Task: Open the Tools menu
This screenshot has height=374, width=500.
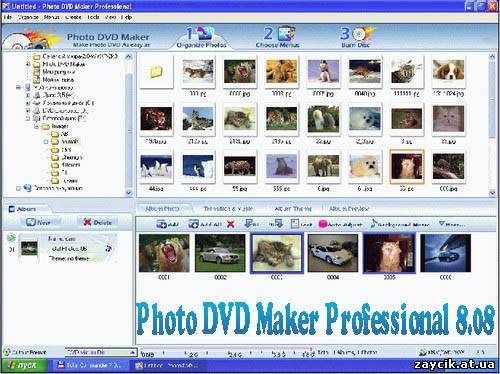Action: 93,17
